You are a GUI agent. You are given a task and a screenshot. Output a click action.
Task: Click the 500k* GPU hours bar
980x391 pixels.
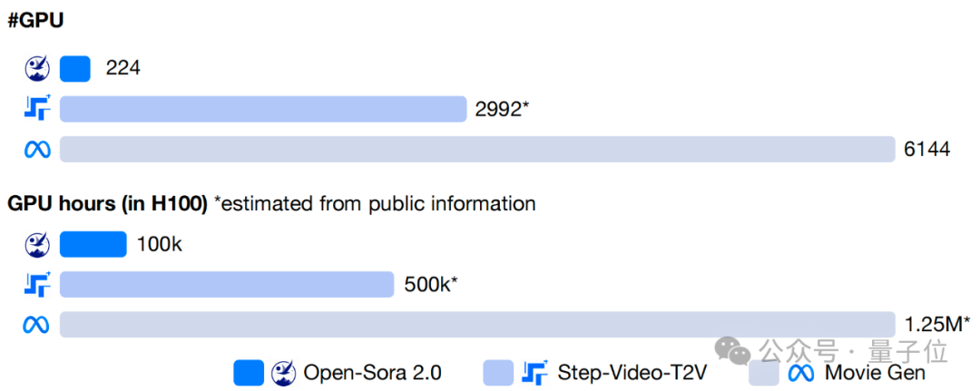pos(227,284)
